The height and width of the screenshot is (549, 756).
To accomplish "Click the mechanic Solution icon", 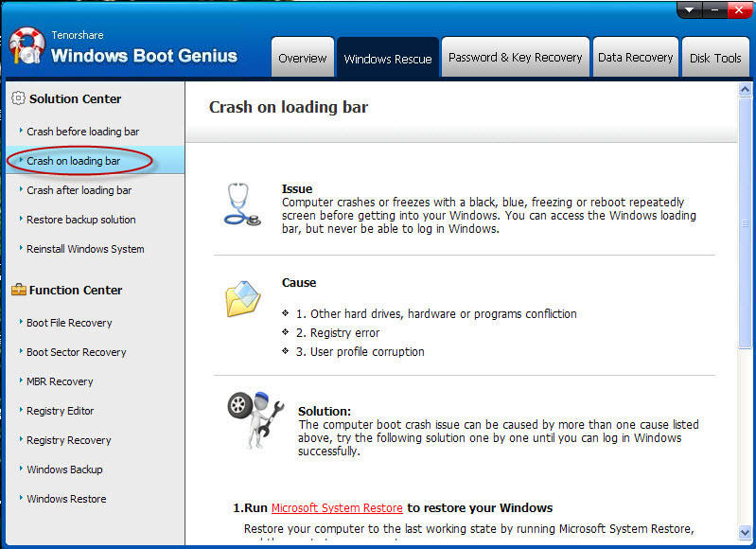I will (x=255, y=419).
